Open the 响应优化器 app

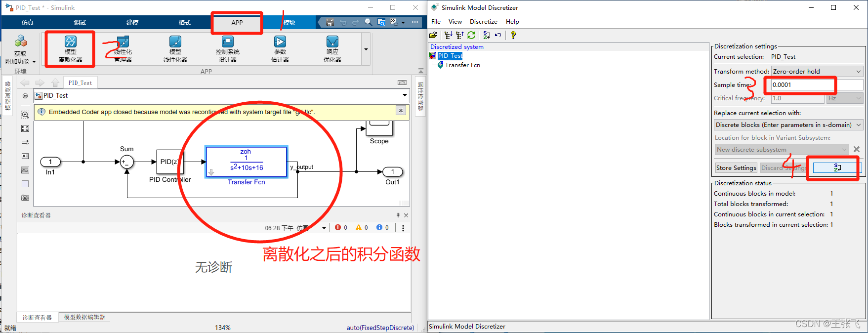click(x=332, y=49)
